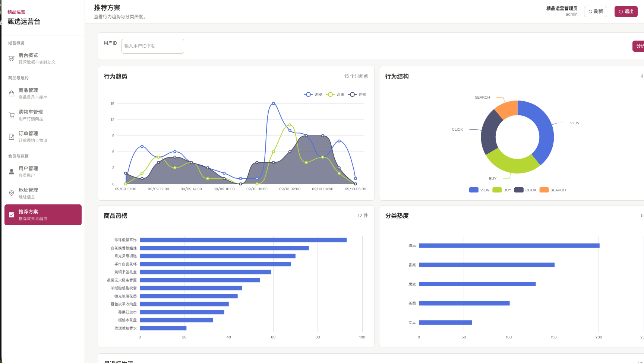
Task: Toggle CLICK legend item in donut chart
Action: pos(525,190)
